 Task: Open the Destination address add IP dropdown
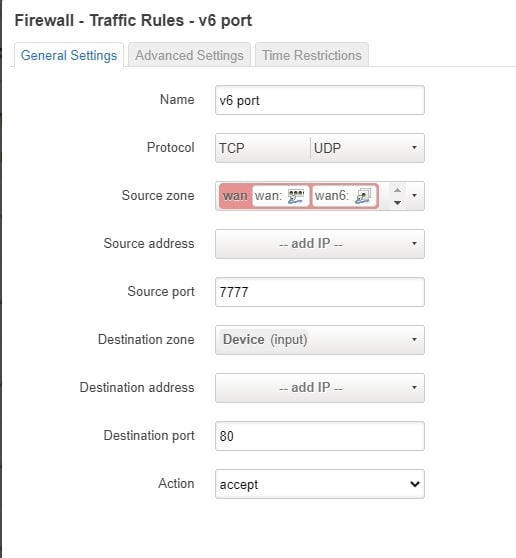click(x=320, y=388)
